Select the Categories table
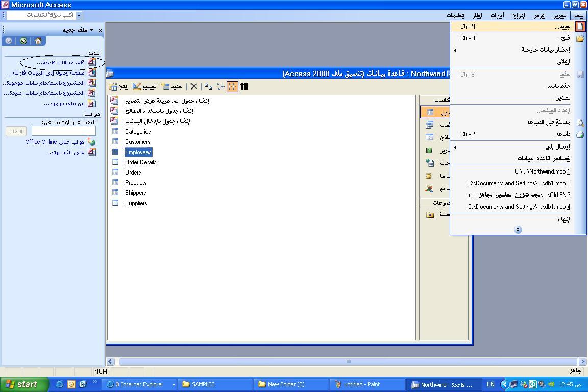This screenshot has height=392, width=588. click(138, 132)
